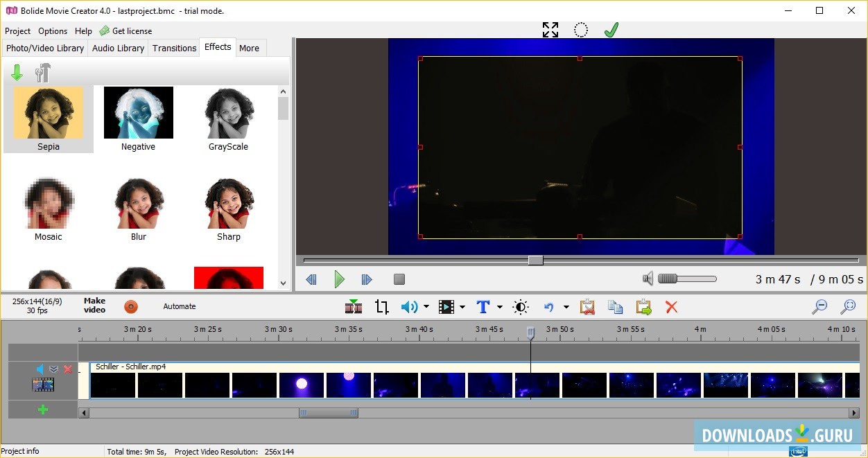Delete the selected clip with the red X
The width and height of the screenshot is (868, 458).
tap(671, 306)
